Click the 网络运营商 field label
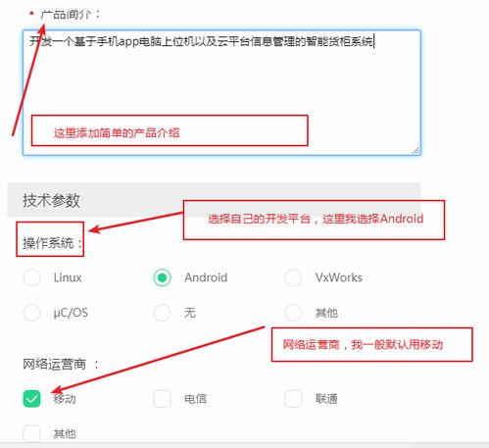This screenshot has width=489, height=448. click(61, 364)
